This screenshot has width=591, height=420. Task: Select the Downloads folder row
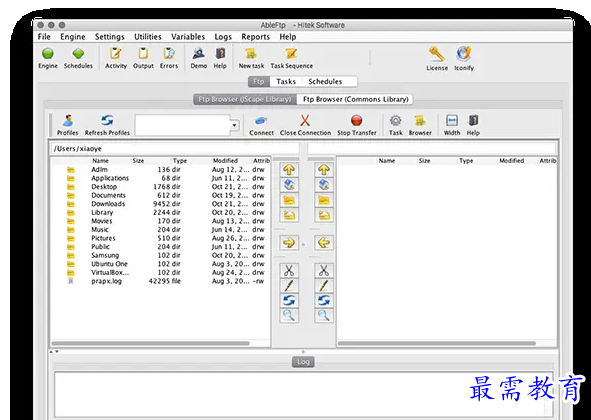[161, 204]
